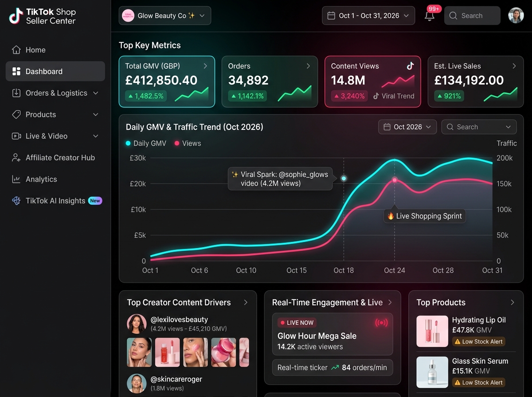Click the magnifier icon in top search

pyautogui.click(x=453, y=16)
